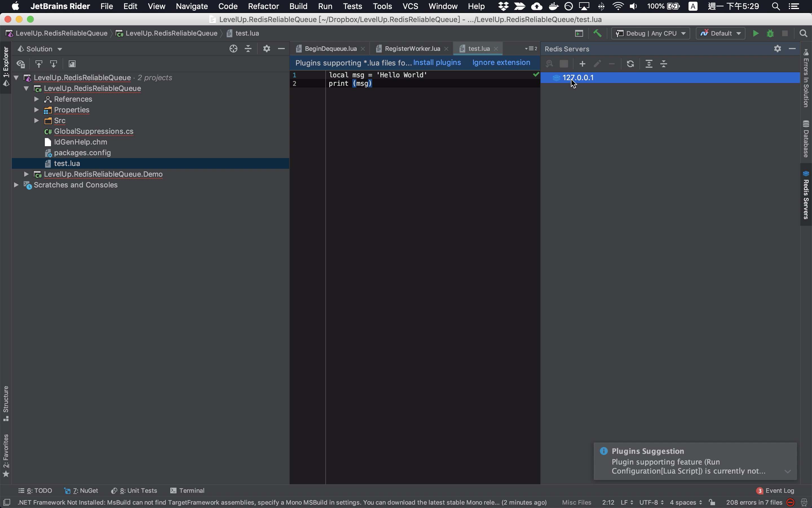Toggle Structure tool window
Viewport: 812px width, 508px height.
(6, 403)
